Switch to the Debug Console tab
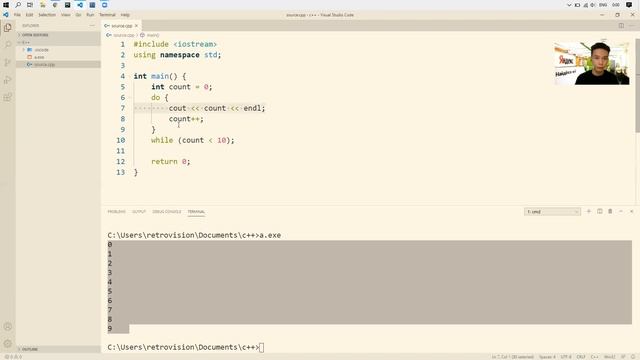640x360 pixels. point(167,211)
